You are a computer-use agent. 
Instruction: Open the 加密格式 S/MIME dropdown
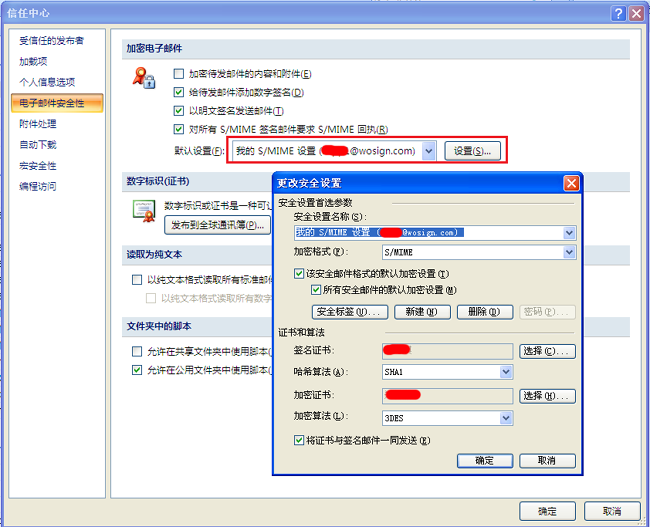click(x=569, y=253)
